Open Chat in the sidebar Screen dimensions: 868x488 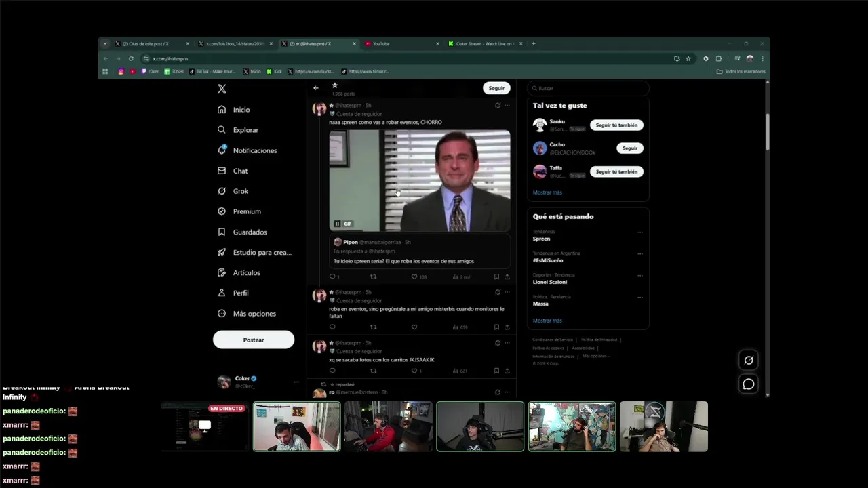tap(233, 171)
